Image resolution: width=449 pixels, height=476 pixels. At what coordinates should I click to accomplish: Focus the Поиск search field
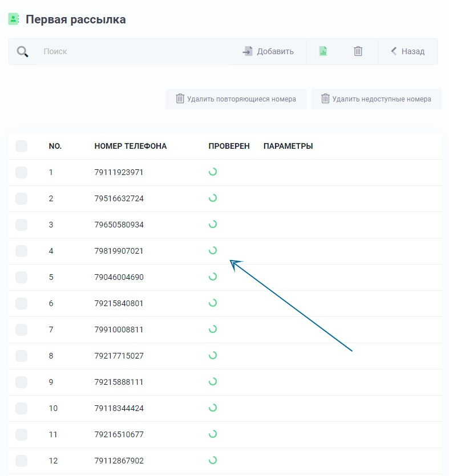click(134, 52)
